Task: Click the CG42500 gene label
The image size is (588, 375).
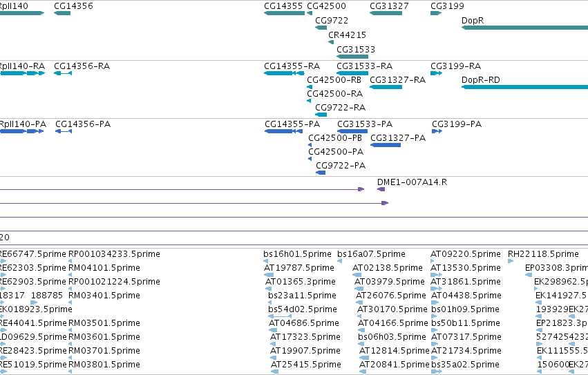Action: click(326, 6)
